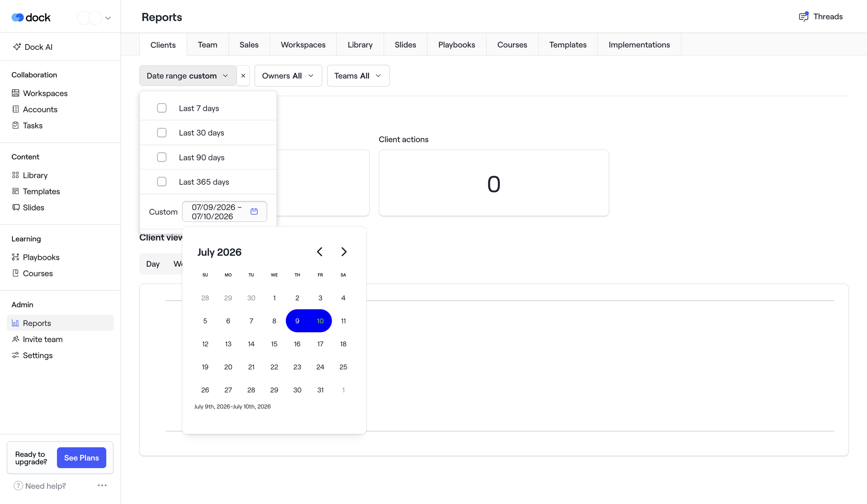
Task: Switch to the Sales tab
Action: (249, 45)
